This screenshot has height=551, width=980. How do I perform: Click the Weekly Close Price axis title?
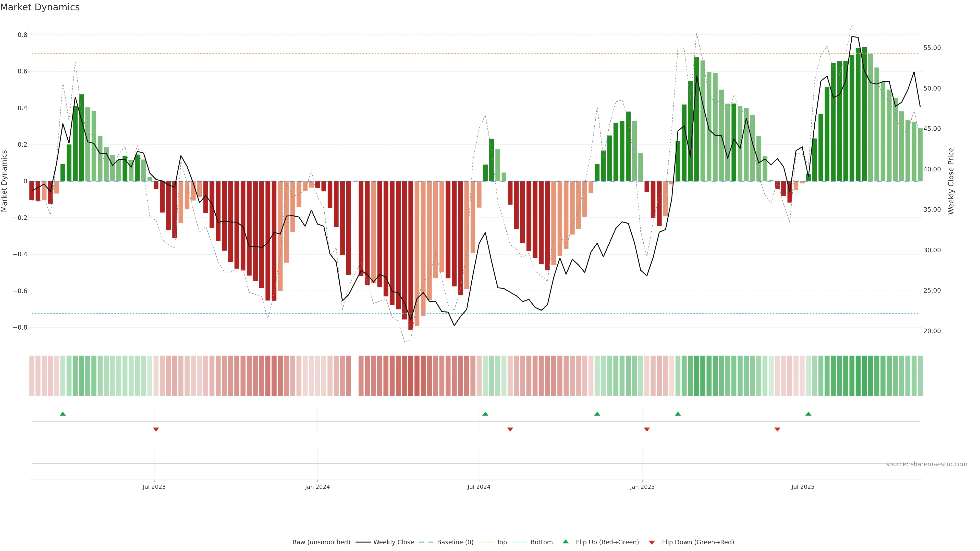point(951,181)
